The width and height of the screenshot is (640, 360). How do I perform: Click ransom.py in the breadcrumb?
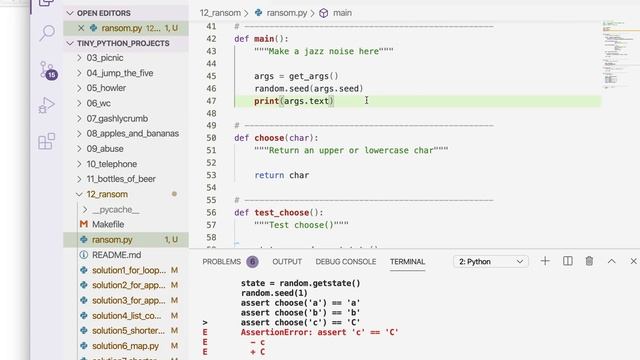click(287, 13)
